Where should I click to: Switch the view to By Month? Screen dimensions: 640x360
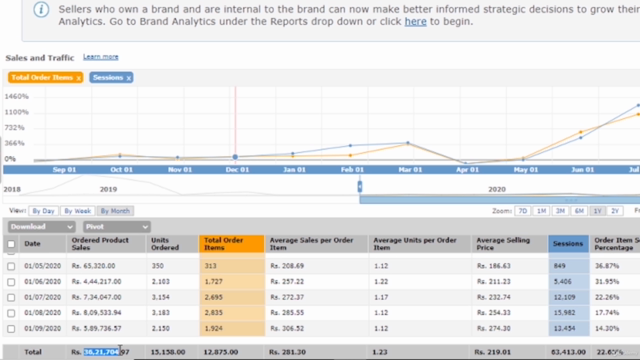tap(115, 211)
